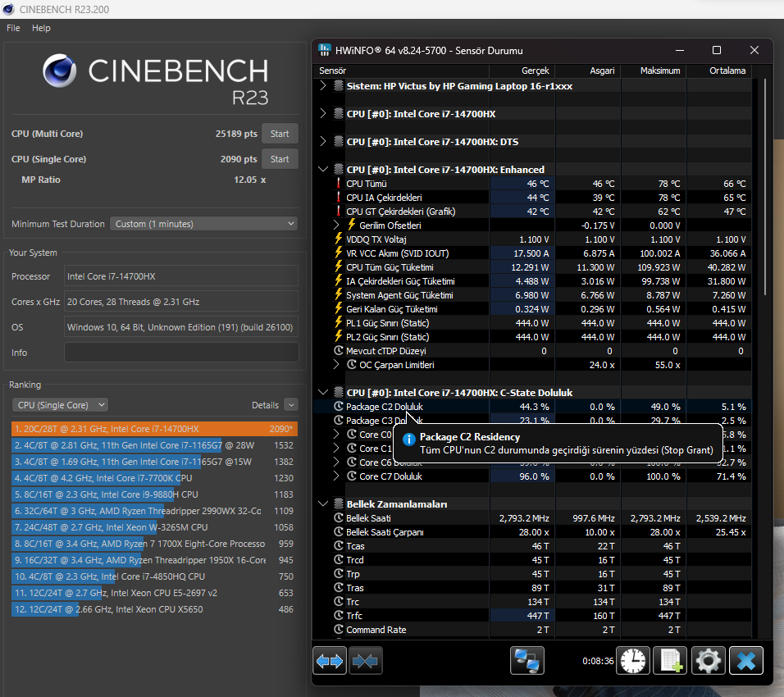Viewport: 784px width, 697px height.
Task: Click Cinebench application icon in title bar
Action: click(x=8, y=9)
